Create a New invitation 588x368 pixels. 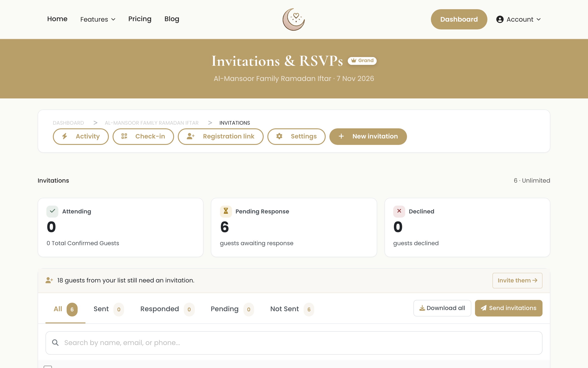click(x=368, y=136)
